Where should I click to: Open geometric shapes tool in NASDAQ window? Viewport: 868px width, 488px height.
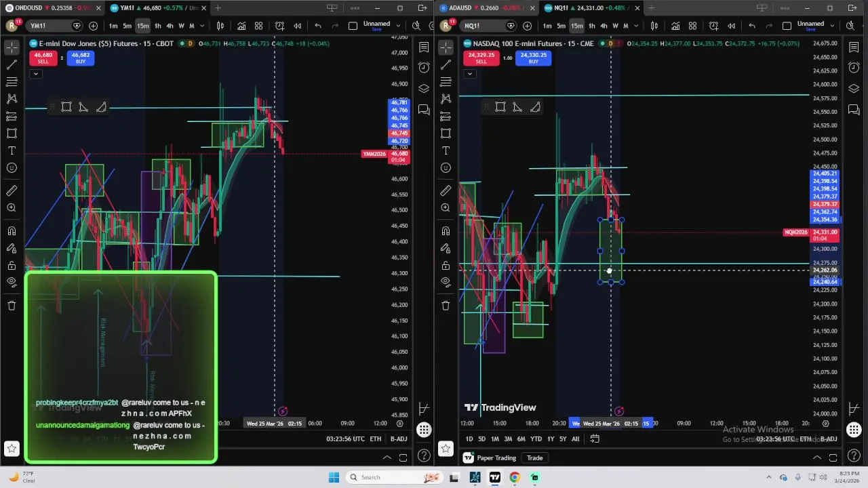[446, 134]
